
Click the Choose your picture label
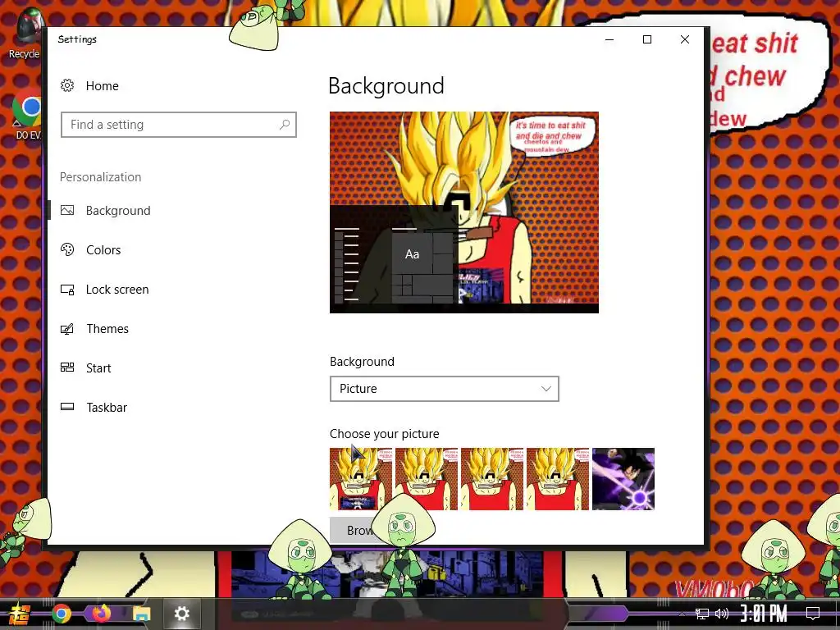(x=384, y=433)
